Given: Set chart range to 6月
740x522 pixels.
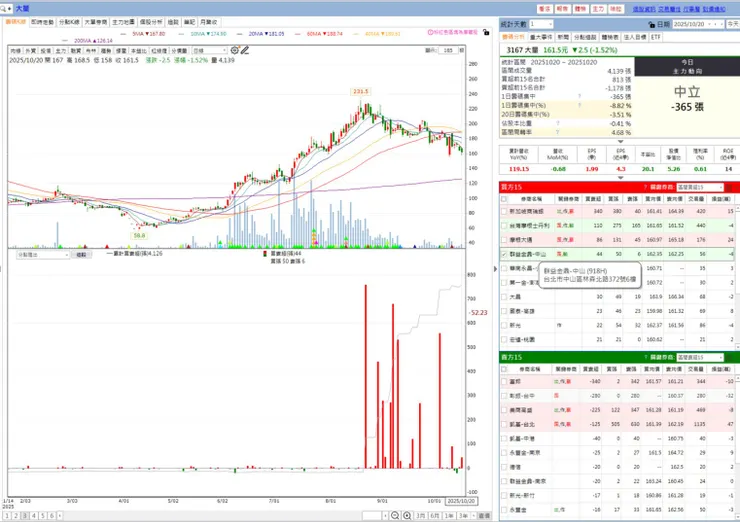Looking at the screenshot, I should click(435, 515).
